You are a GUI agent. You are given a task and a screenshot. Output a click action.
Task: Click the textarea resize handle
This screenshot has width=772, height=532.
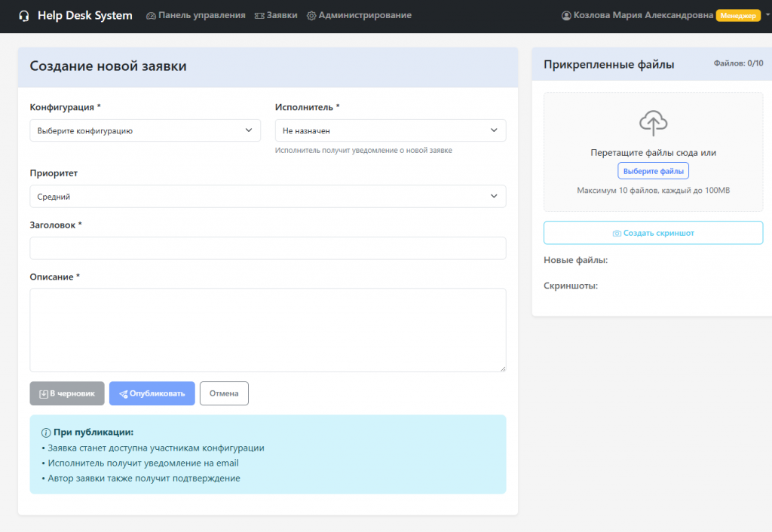coord(503,368)
